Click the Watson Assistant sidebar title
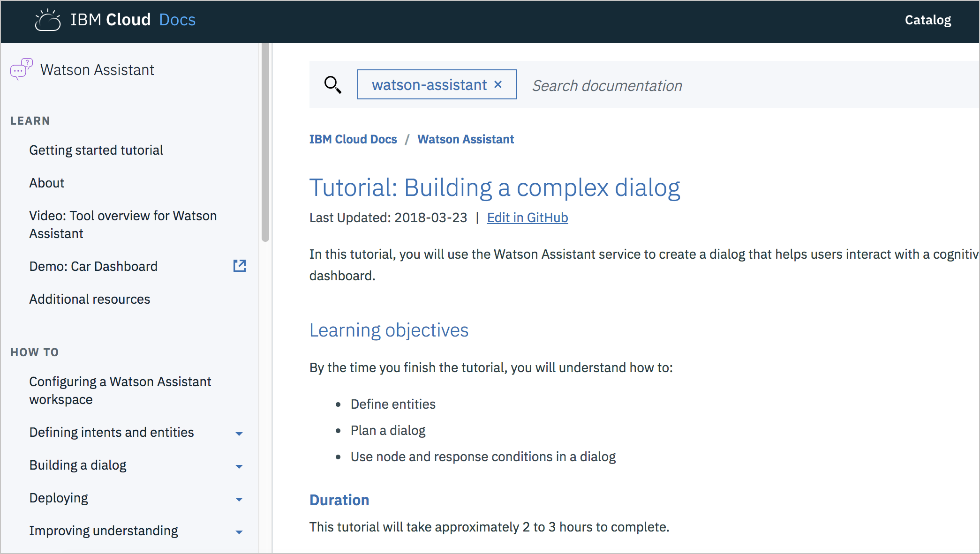This screenshot has height=554, width=980. pyautogui.click(x=97, y=70)
